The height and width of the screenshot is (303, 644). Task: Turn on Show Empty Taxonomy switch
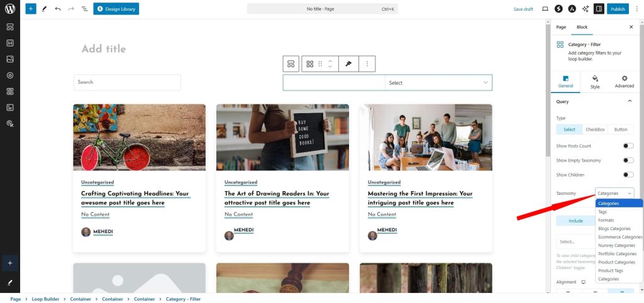(x=628, y=160)
